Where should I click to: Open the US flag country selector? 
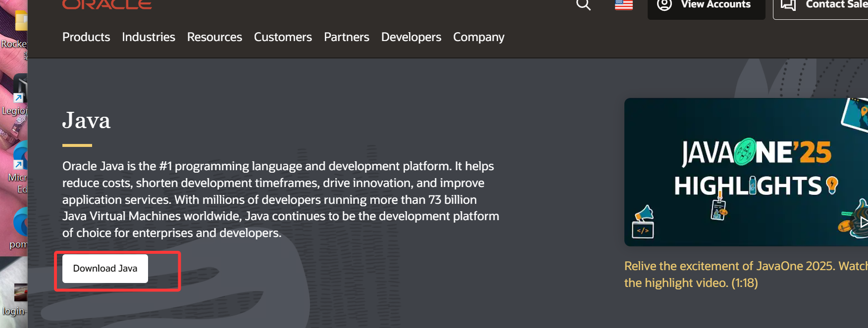[x=623, y=5]
